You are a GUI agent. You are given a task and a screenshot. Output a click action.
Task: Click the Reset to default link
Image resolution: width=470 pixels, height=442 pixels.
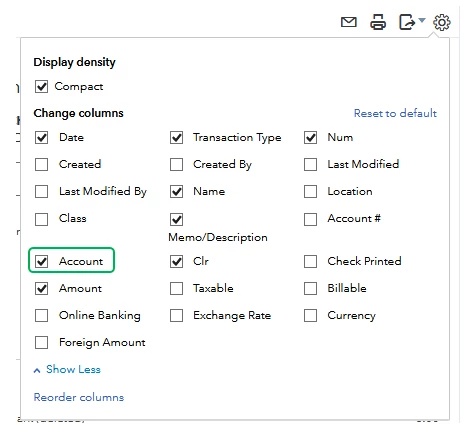tap(395, 113)
